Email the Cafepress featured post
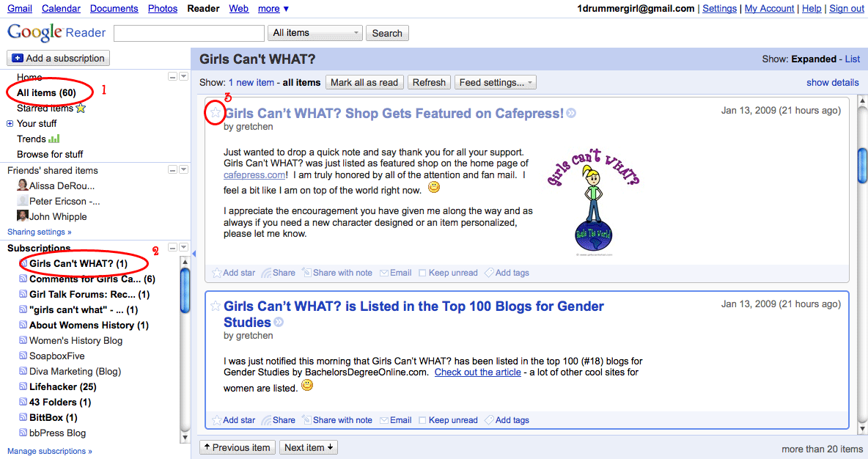Viewport: 868px width, 459px height. coord(396,273)
